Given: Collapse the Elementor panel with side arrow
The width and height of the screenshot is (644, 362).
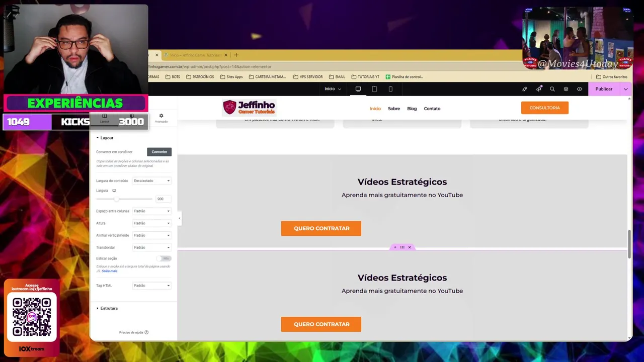Looking at the screenshot, I should 179,218.
